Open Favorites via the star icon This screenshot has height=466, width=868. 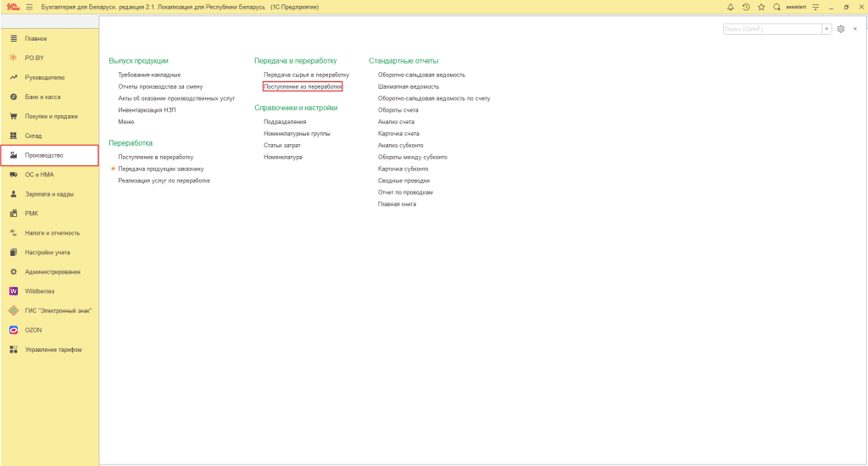[x=761, y=7]
